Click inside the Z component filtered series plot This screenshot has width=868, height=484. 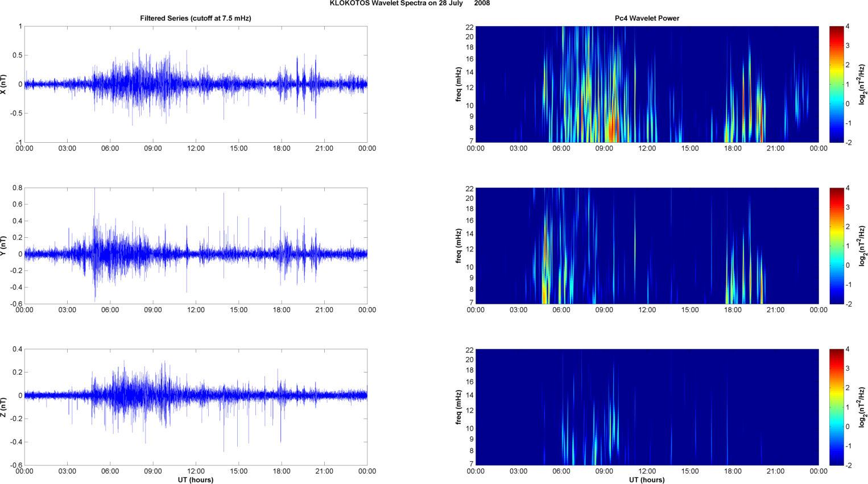196,407
